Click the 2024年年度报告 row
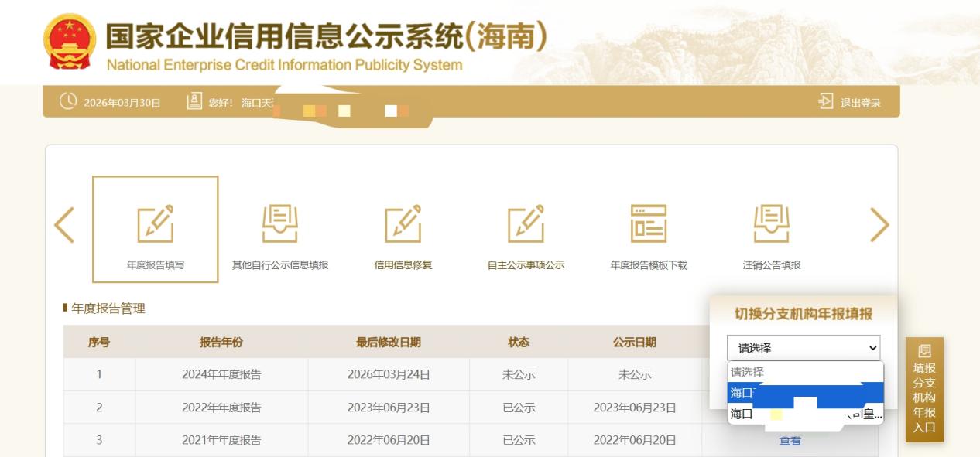This screenshot has width=980, height=457. (221, 375)
